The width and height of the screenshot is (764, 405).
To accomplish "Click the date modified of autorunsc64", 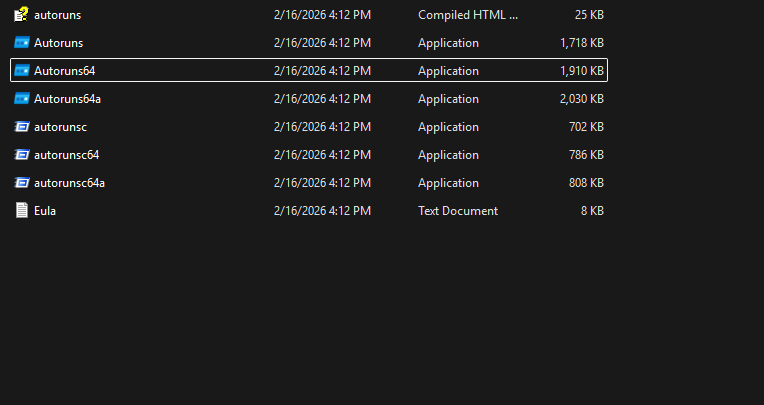I will pyautogui.click(x=322, y=155).
